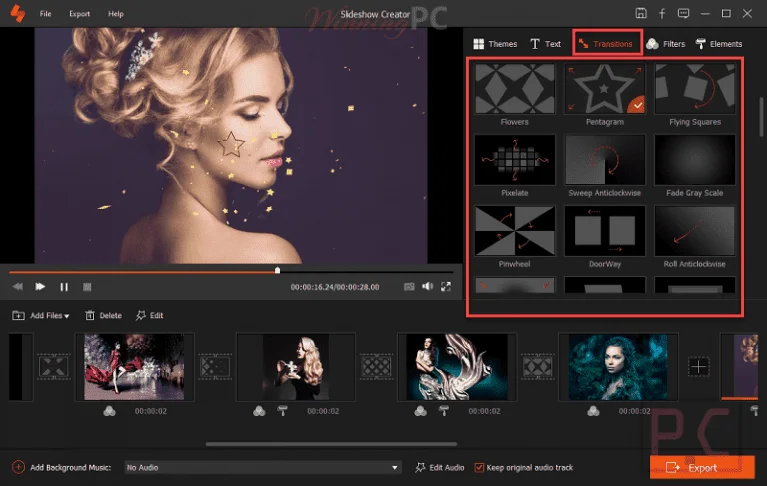Pause the preview playback
Viewport: 767px width, 486px height.
click(x=64, y=287)
